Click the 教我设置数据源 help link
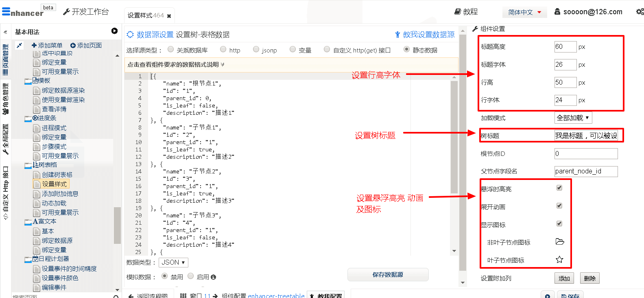Viewport: 644px width, 298px height. click(424, 35)
